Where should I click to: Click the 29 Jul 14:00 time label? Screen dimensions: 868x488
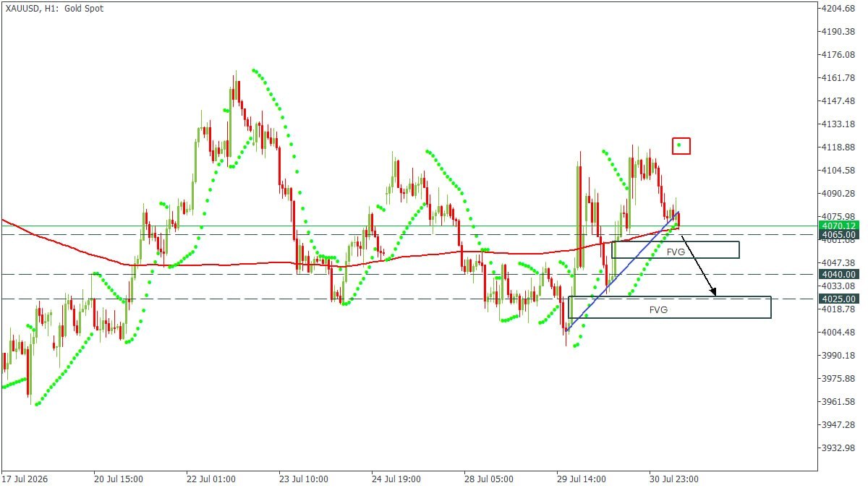(x=581, y=479)
